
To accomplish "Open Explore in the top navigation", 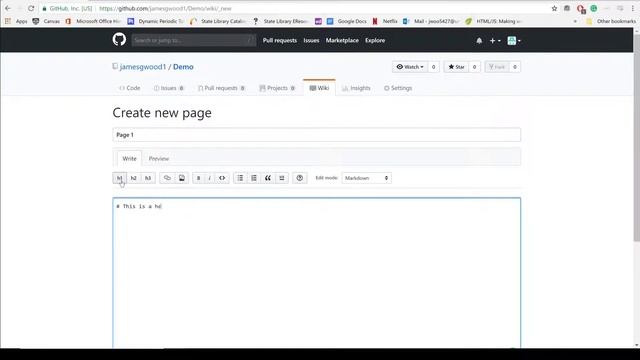I will pos(375,40).
